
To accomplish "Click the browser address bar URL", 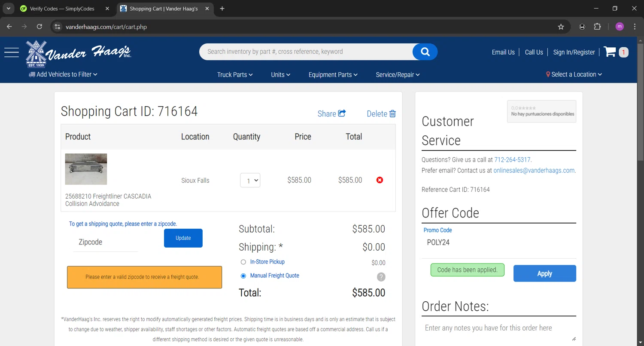I will [x=106, y=27].
